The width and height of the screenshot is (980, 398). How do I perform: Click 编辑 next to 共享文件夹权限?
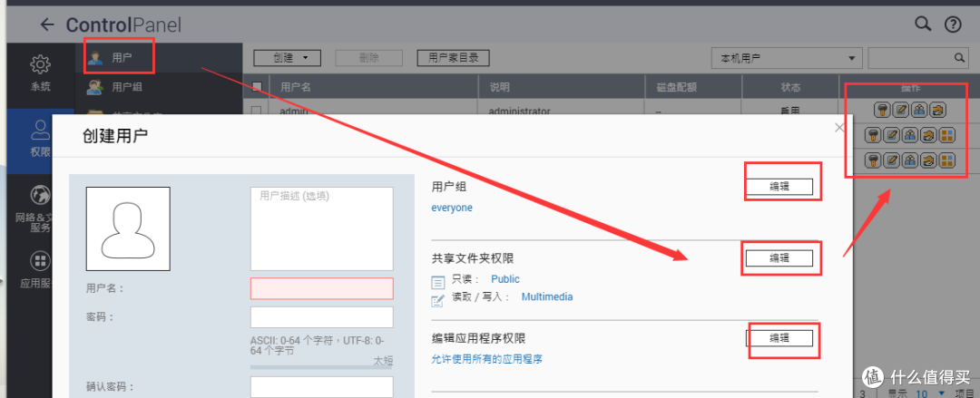pos(779,257)
